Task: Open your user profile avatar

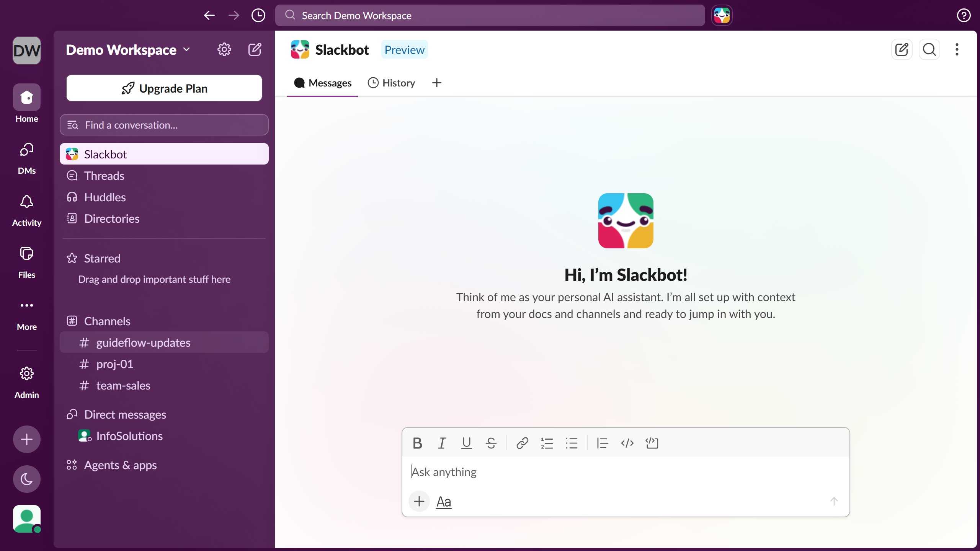Action: tap(27, 519)
